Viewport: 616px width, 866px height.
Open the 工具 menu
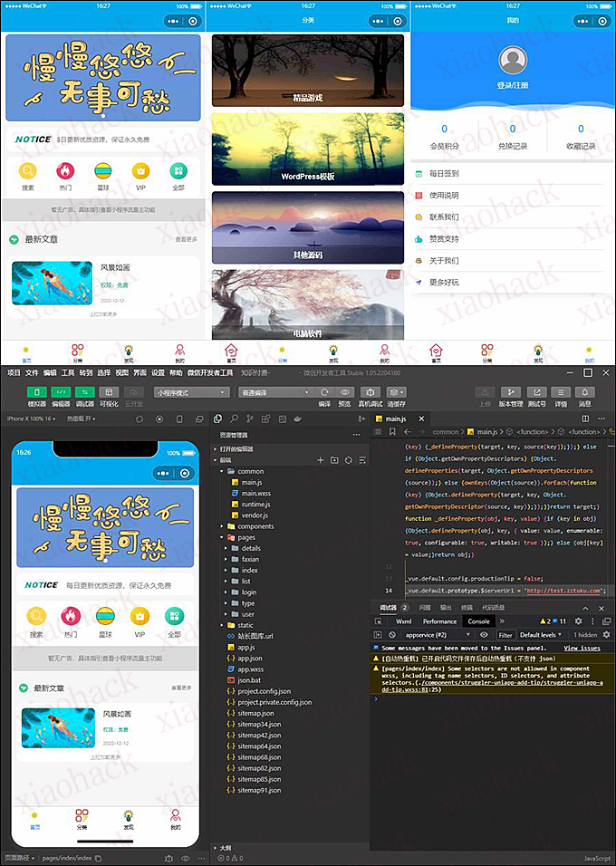click(68, 373)
